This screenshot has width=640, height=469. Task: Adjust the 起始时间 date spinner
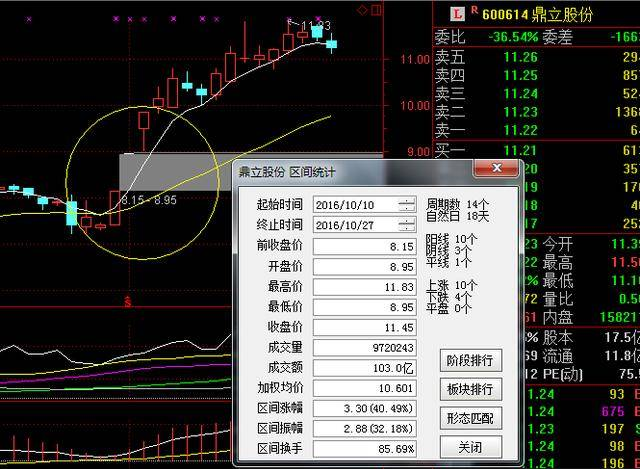(x=406, y=204)
